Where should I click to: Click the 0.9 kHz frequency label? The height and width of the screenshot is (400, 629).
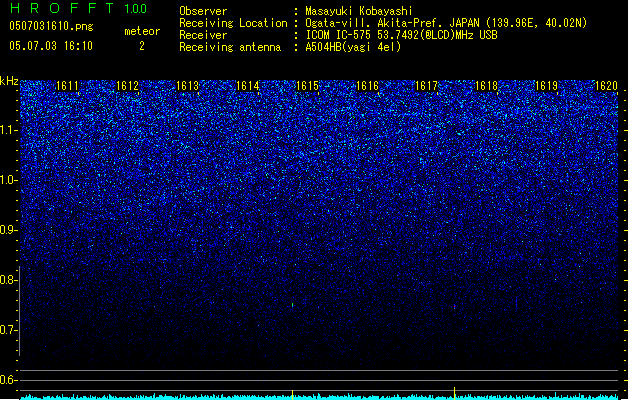pyautogui.click(x=9, y=230)
